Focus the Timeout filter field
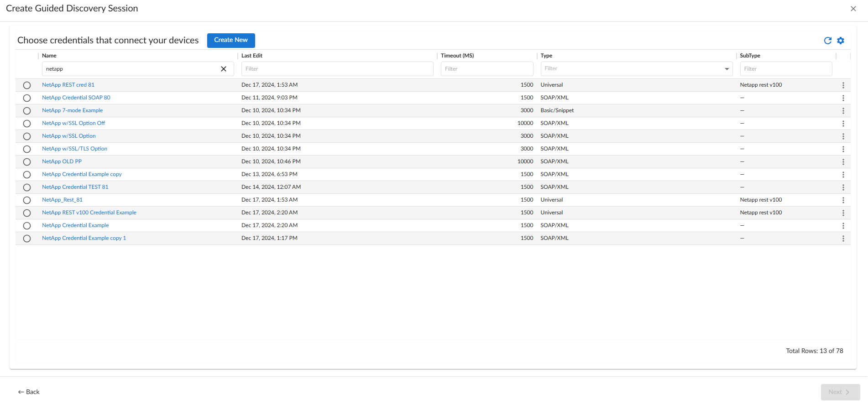 tap(487, 69)
